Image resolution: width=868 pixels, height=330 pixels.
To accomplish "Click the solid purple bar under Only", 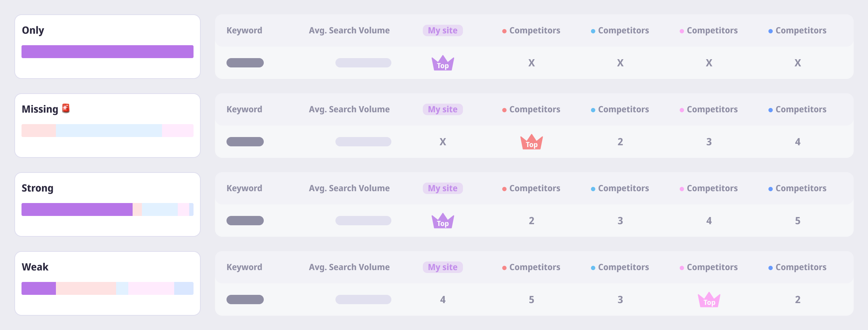I will pos(108,52).
